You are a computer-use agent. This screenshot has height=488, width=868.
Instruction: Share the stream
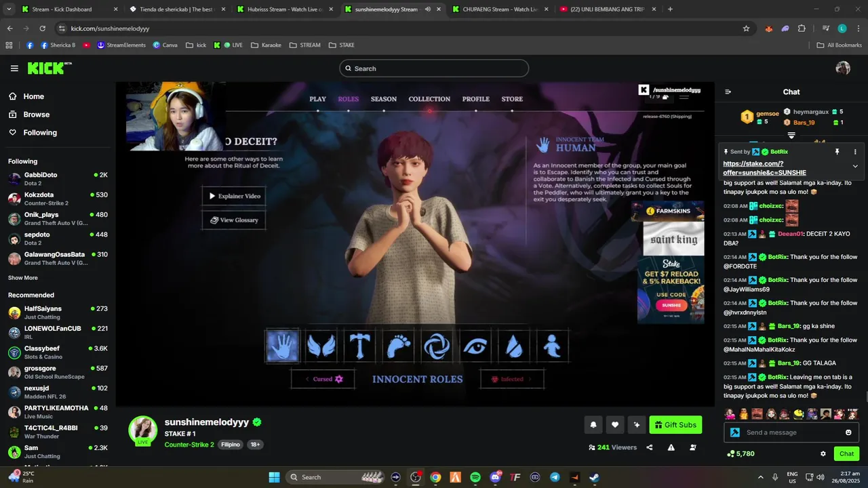pyautogui.click(x=650, y=447)
